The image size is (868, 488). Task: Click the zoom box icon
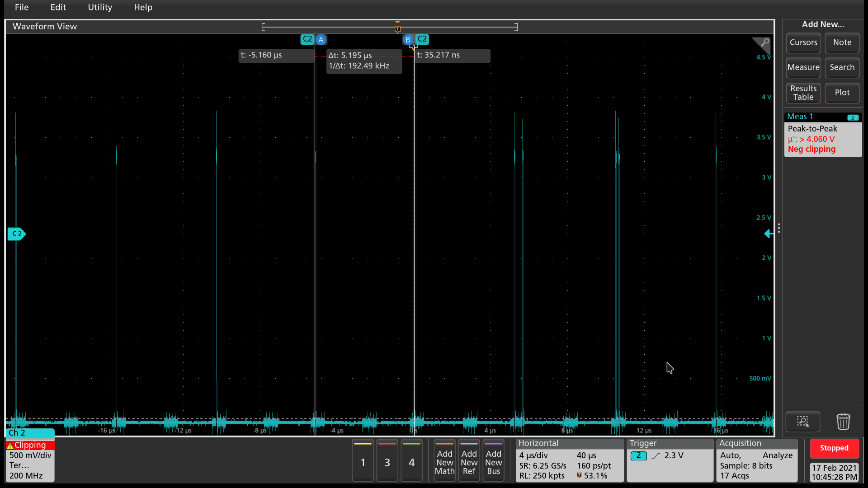[x=803, y=422]
